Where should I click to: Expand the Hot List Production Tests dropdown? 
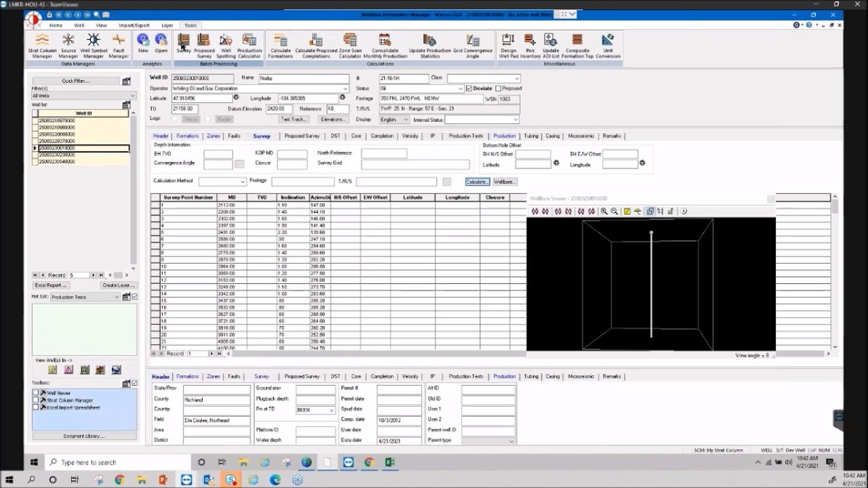point(117,297)
